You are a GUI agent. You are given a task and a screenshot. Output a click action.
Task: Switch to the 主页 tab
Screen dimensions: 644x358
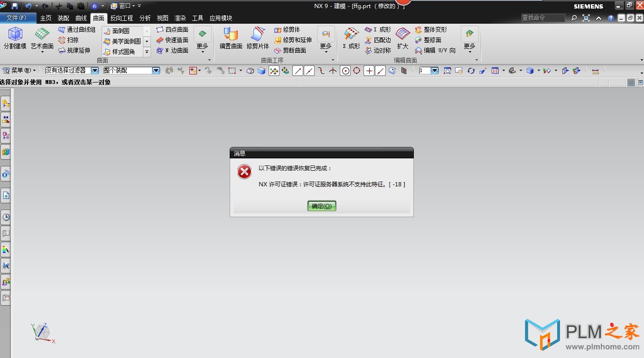tap(46, 18)
